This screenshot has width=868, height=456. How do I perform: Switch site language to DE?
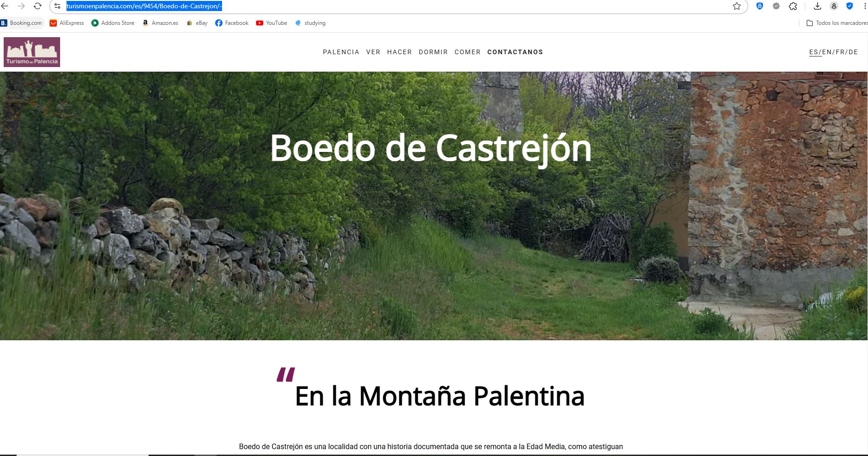click(x=853, y=52)
